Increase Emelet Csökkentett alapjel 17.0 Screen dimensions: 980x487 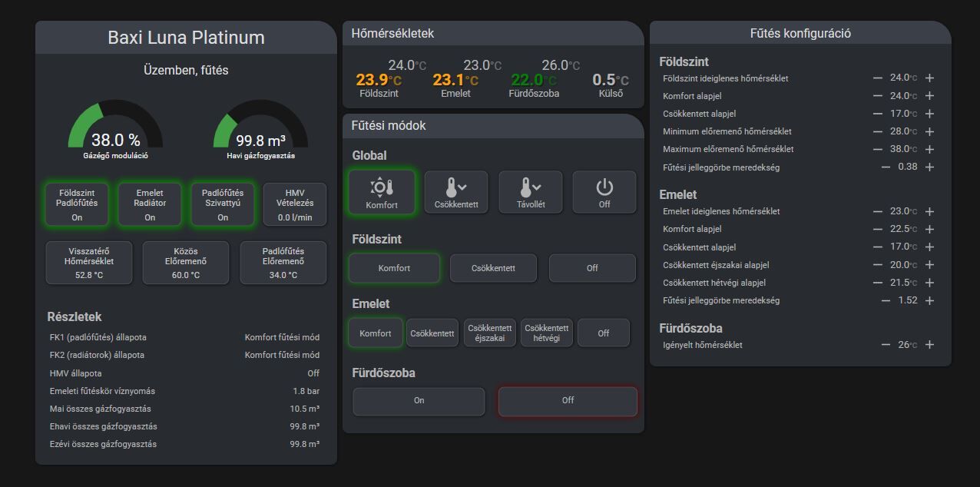[929, 247]
